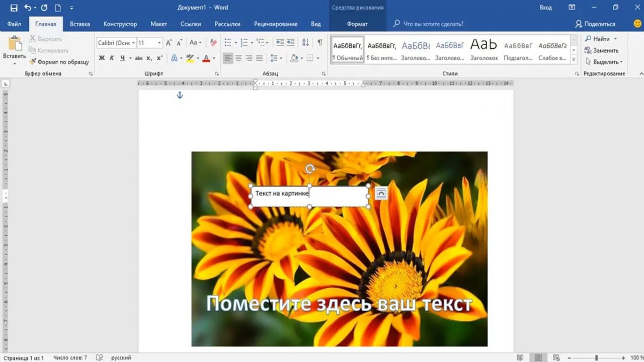Screen dimensions: 644x362
Task: Align text right
Action: [x=249, y=58]
